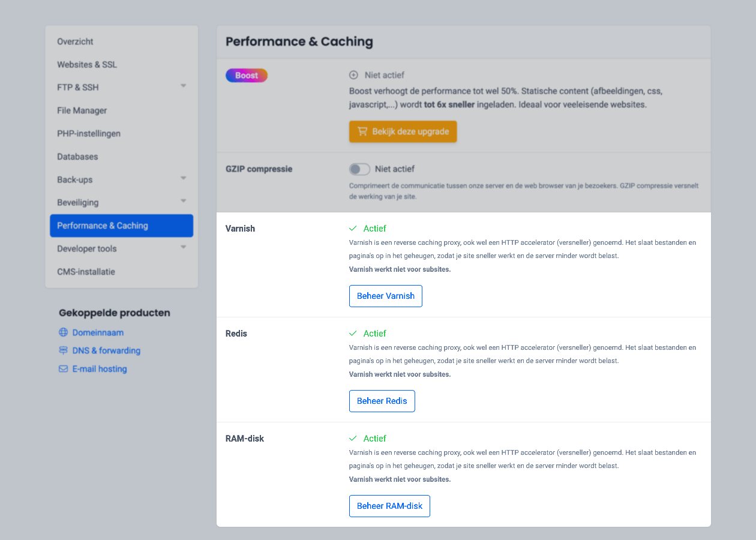Open the E-mail hosting link

coord(100,369)
